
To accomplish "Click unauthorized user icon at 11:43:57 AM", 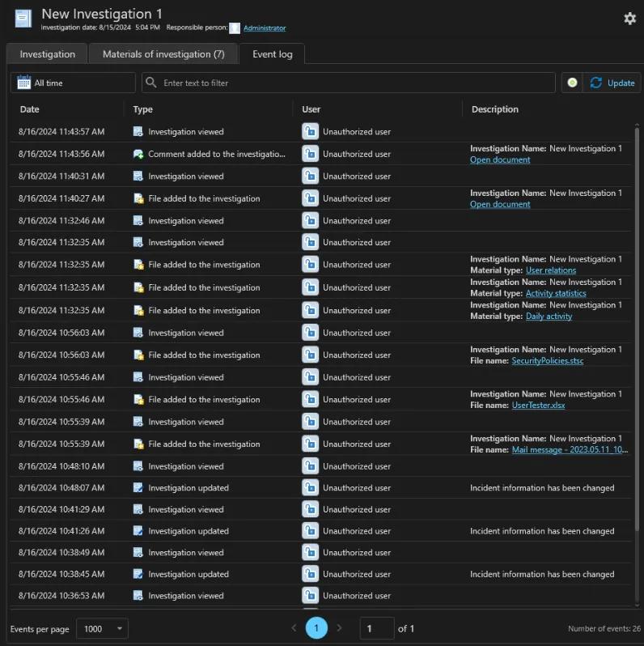I will tap(310, 132).
